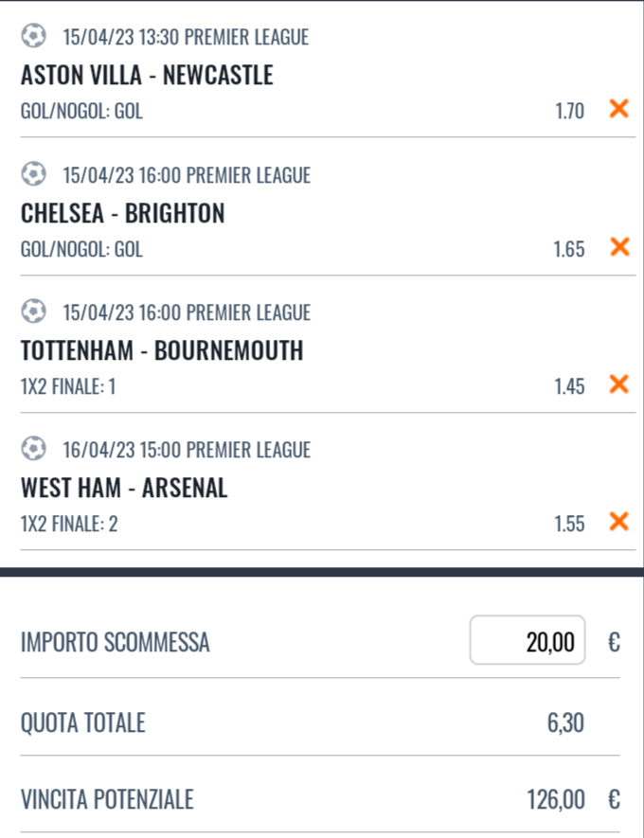The height and width of the screenshot is (838, 644).
Task: Click the 1.65 odds for Chelsea - Brighton
Action: point(569,249)
